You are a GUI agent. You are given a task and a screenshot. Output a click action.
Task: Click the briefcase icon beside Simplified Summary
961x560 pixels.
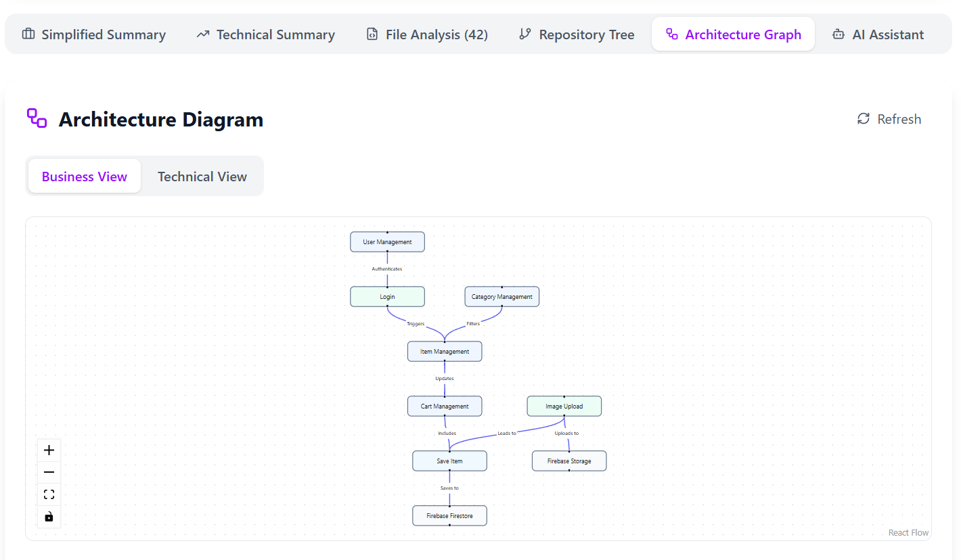[x=28, y=34]
